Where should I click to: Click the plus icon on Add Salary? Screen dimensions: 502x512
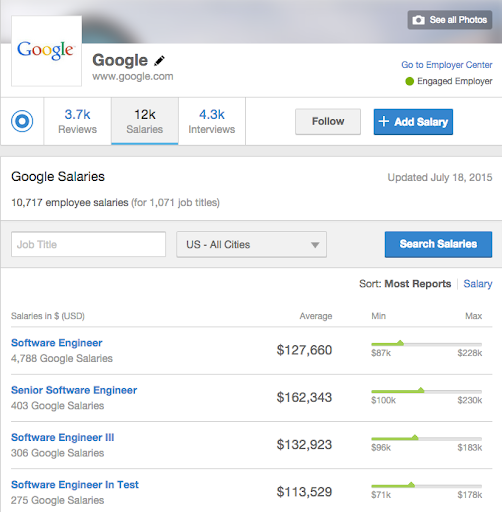click(384, 121)
